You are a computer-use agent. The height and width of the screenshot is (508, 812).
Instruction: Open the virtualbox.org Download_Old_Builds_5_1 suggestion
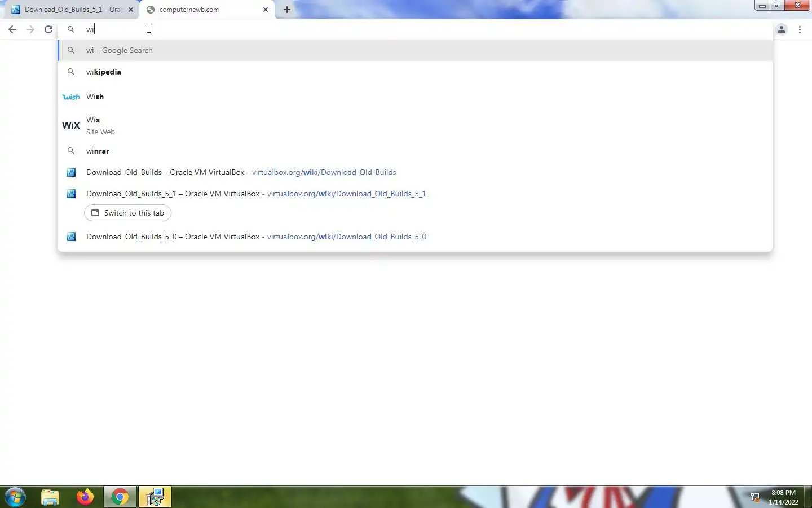pyautogui.click(x=415, y=194)
